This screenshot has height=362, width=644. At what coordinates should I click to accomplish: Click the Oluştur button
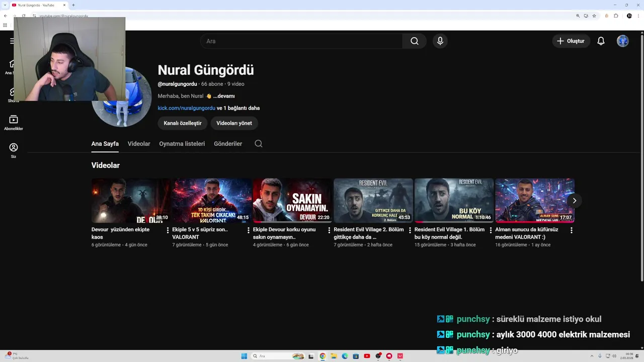[x=571, y=41]
